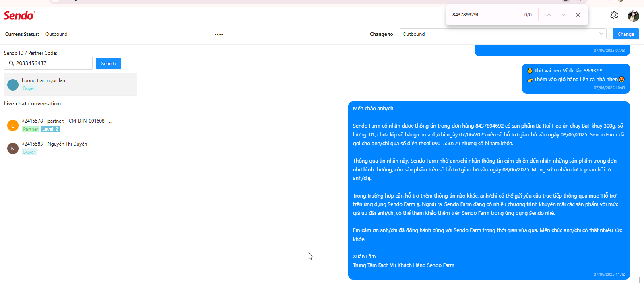Go to previous find result arrow

[549, 15]
